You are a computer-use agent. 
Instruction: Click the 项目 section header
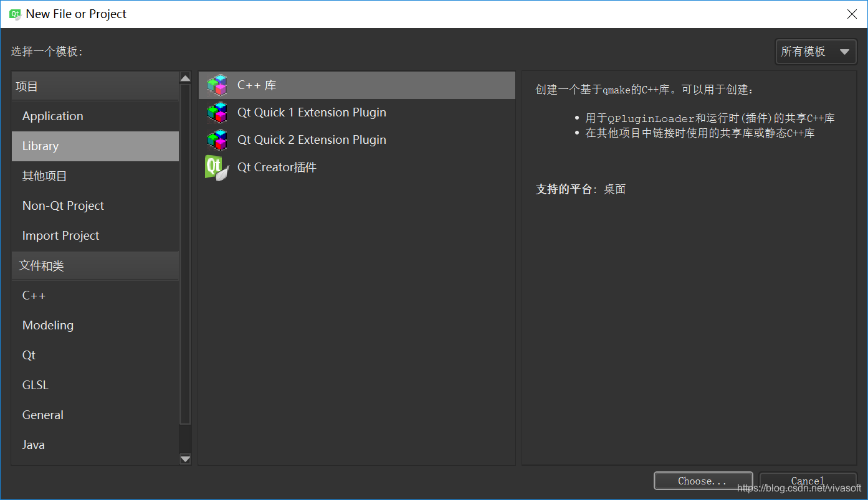point(95,87)
